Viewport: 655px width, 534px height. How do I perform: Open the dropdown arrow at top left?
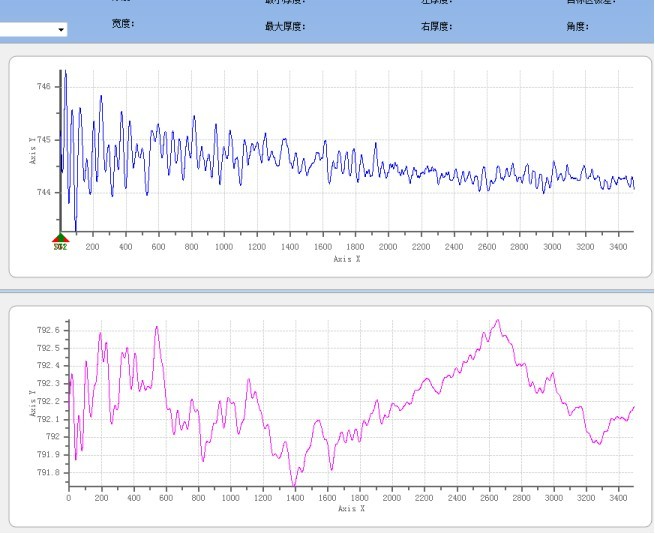tap(61, 30)
